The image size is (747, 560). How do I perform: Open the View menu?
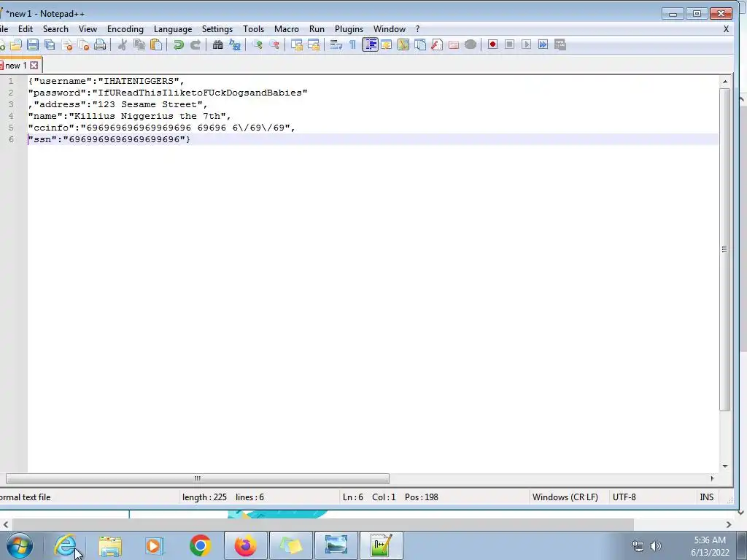(88, 29)
